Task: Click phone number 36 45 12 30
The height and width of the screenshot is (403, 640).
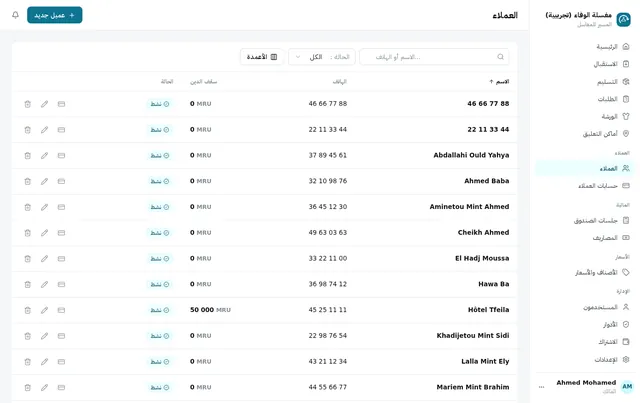Action: point(328,207)
